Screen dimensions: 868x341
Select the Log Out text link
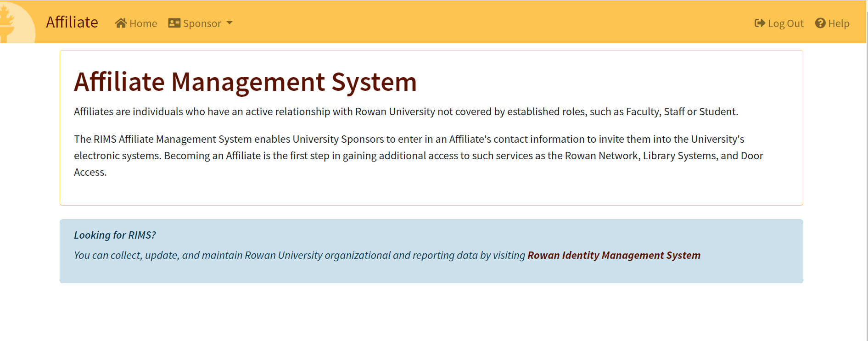tap(785, 23)
